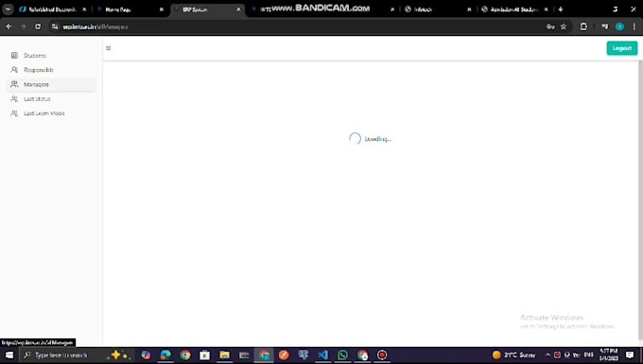The image size is (643, 364).
Task: Toggle the hamburger sidebar menu
Action: 108,48
